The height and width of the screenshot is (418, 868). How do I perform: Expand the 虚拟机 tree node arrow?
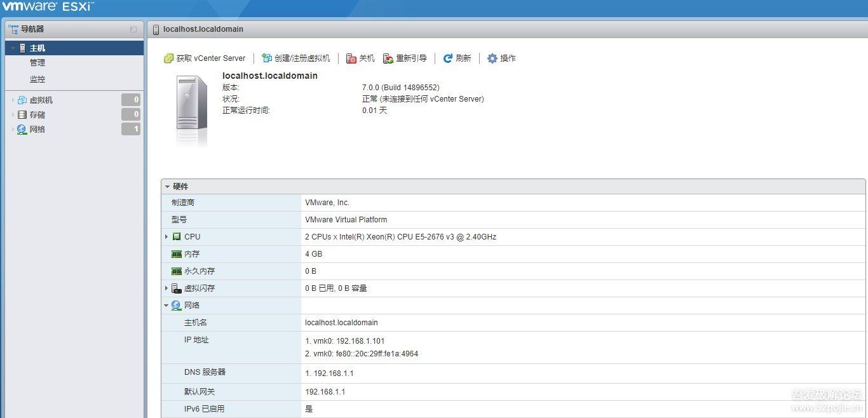click(x=13, y=100)
